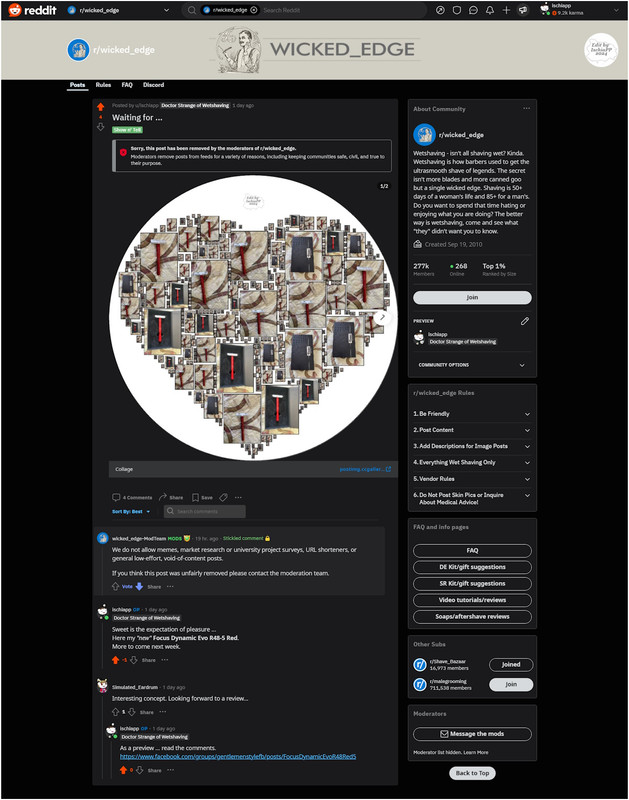Expand Community Options section
629x800 pixels.
tap(472, 365)
